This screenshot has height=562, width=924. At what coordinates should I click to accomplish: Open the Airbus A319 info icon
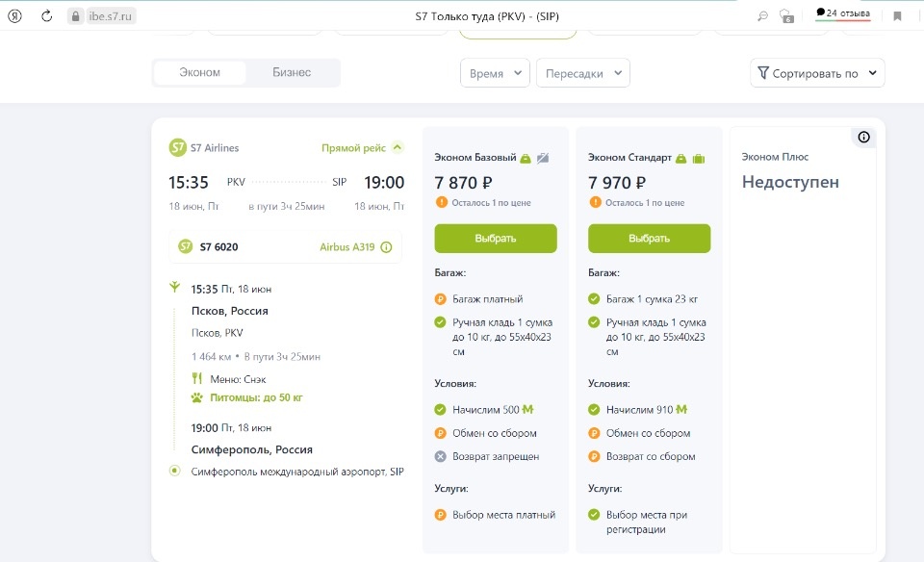click(x=387, y=247)
